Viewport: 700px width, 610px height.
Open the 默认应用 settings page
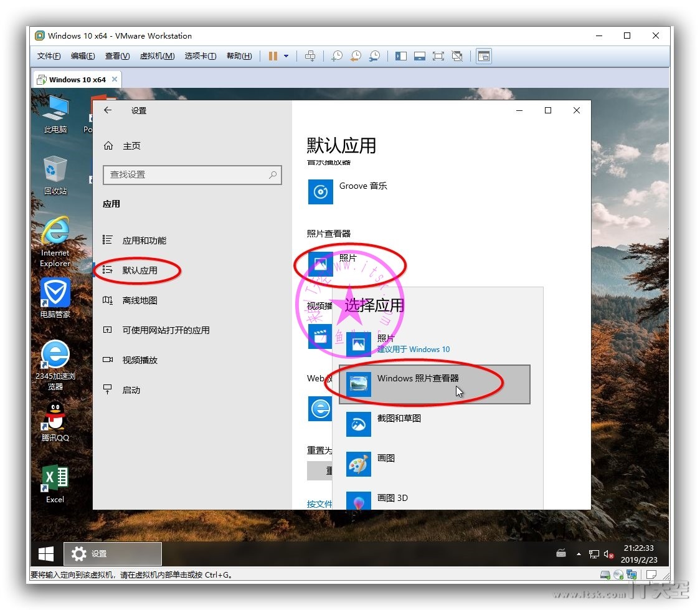[x=192, y=270]
